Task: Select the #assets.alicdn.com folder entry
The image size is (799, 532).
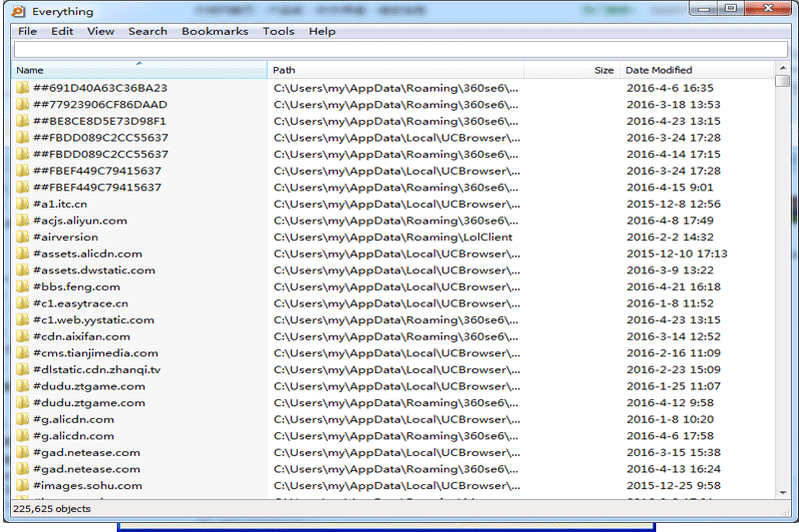Action: 88,254
